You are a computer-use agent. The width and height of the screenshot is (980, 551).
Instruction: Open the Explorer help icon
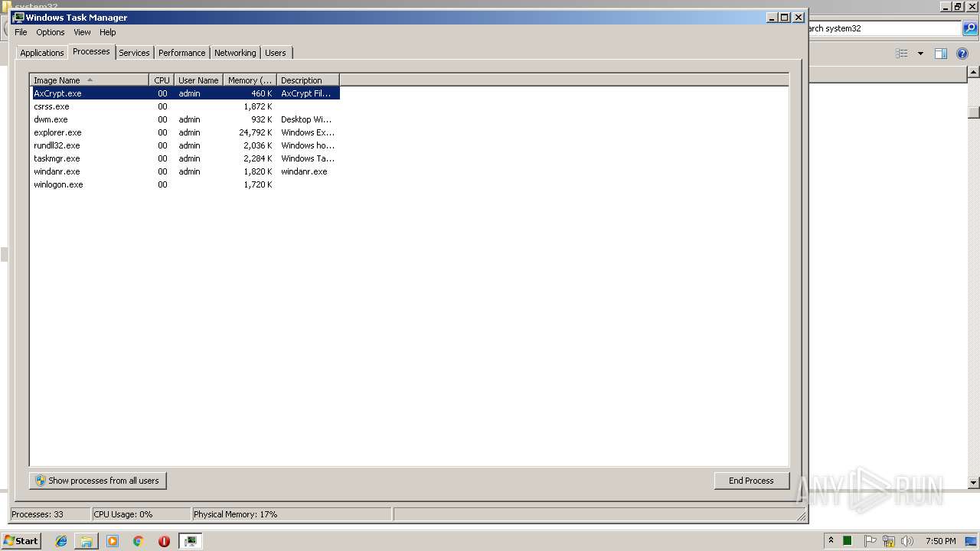[x=962, y=54]
